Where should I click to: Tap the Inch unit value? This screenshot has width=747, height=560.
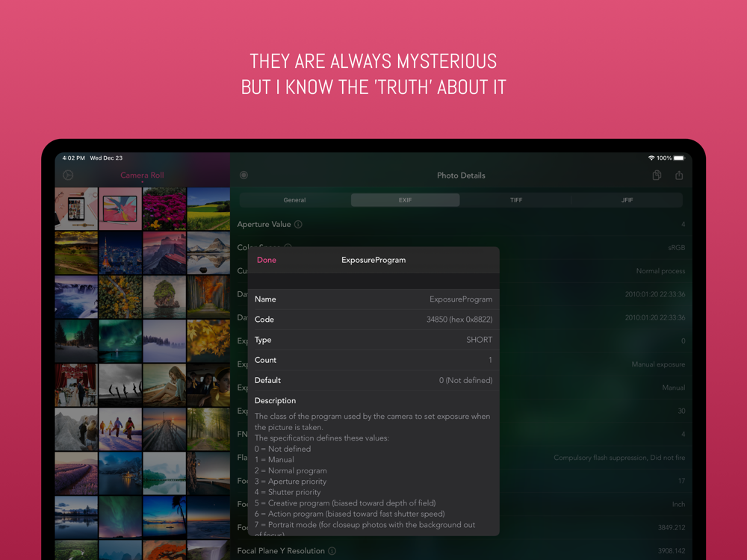[678, 504]
